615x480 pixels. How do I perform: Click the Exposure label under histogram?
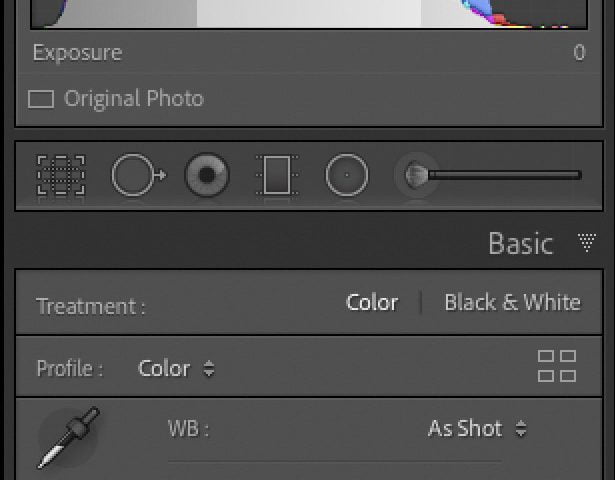click(x=77, y=53)
